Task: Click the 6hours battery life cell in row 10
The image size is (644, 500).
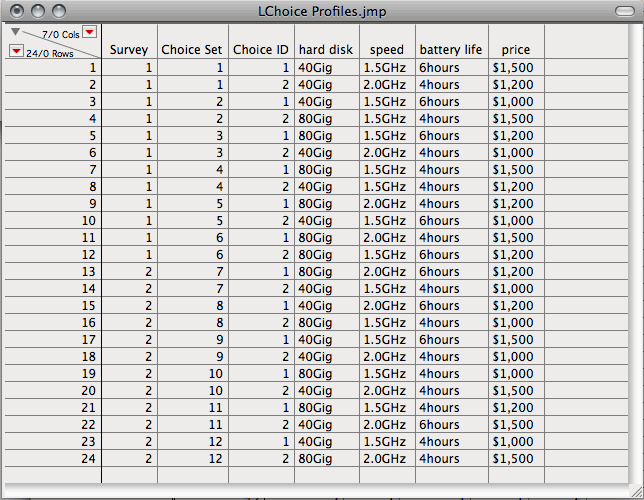Action: point(452,221)
